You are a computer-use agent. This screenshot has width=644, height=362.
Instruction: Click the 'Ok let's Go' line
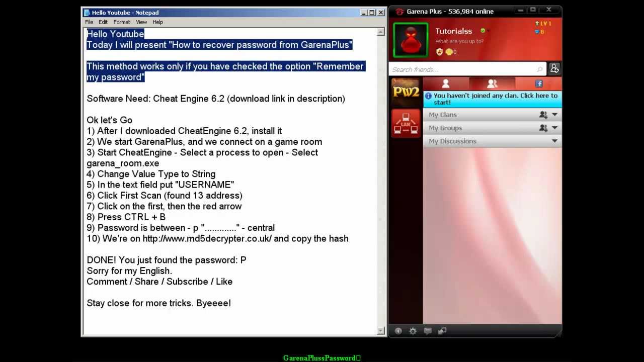(x=110, y=120)
